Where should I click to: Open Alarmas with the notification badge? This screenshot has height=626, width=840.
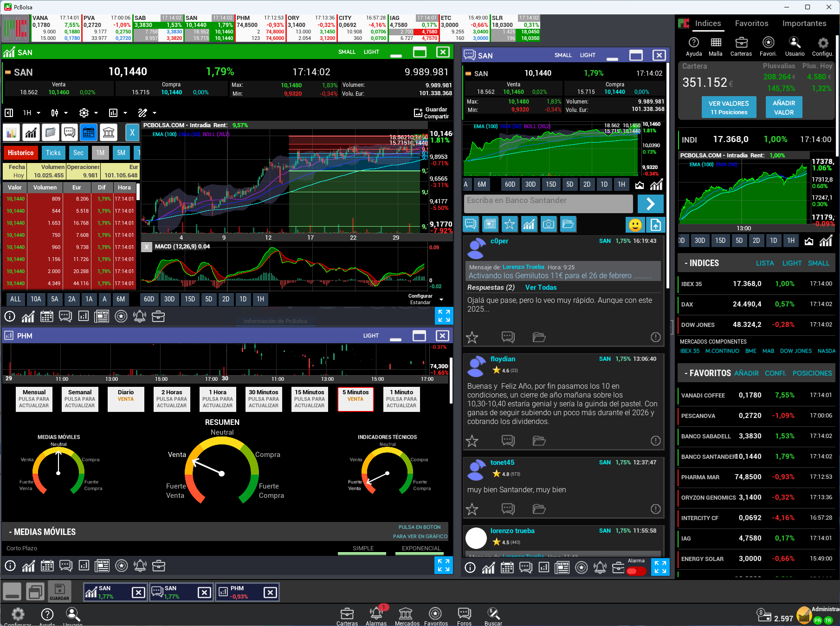click(x=376, y=616)
